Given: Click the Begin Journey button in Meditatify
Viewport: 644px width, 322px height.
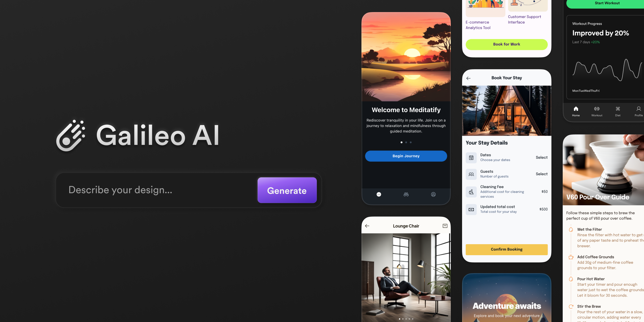Looking at the screenshot, I should pos(406,156).
